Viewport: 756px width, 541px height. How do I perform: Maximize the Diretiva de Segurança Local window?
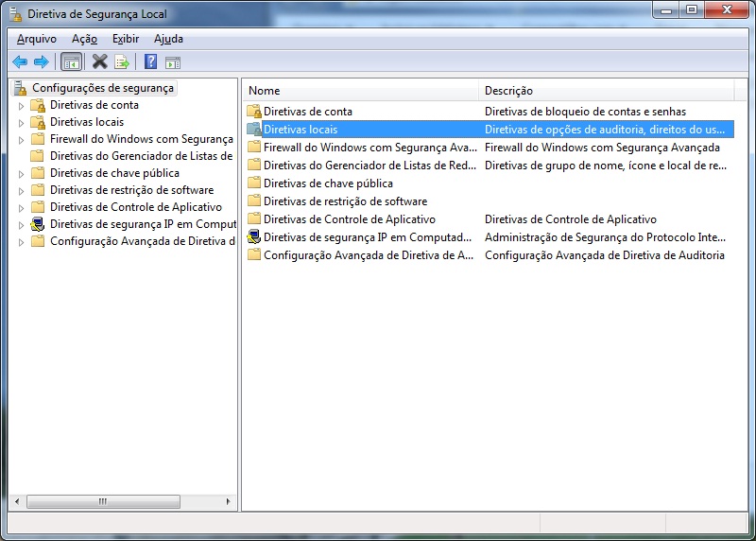point(692,9)
